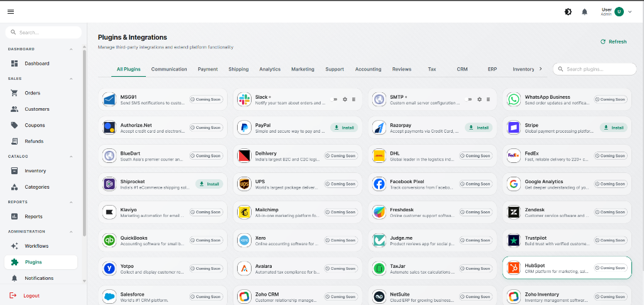The width and height of the screenshot is (644, 305).
Task: Toggle the dark mode theme icon
Action: click(568, 12)
